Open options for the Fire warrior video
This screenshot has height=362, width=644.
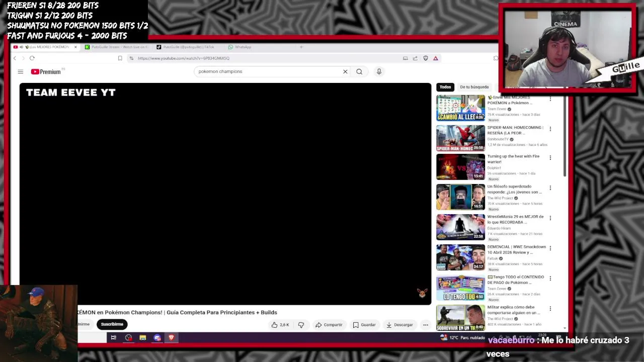(550, 157)
